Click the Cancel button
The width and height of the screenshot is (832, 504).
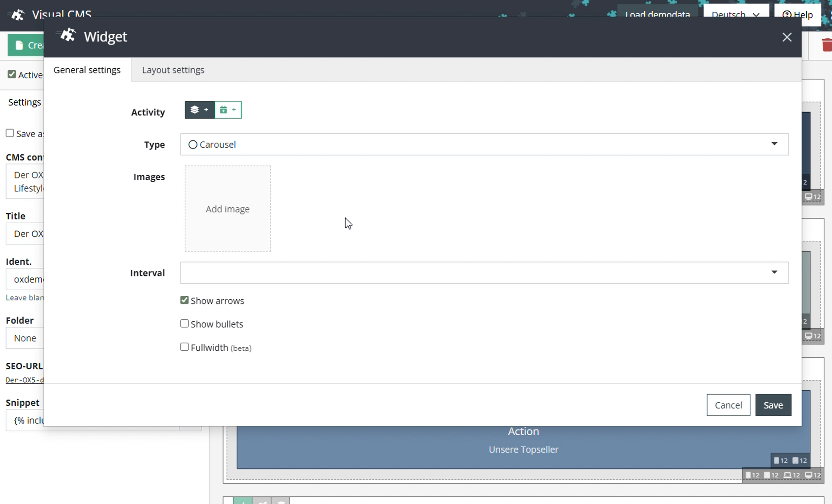click(728, 405)
